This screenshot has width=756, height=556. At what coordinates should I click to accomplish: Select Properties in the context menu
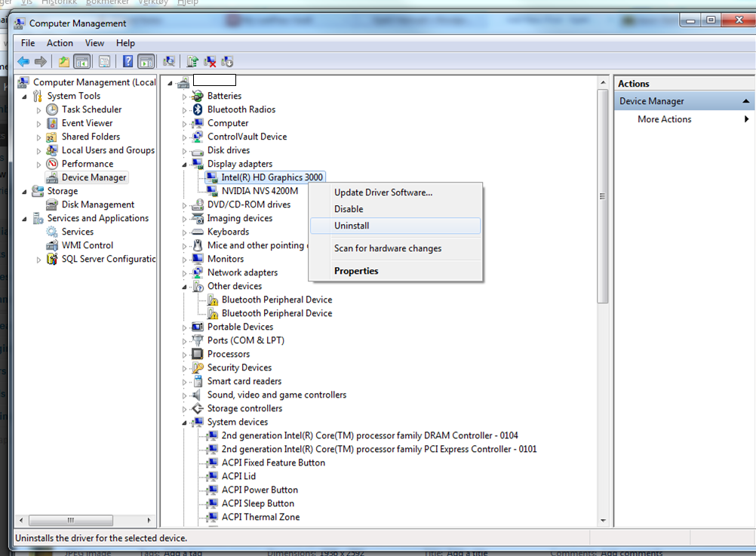356,271
